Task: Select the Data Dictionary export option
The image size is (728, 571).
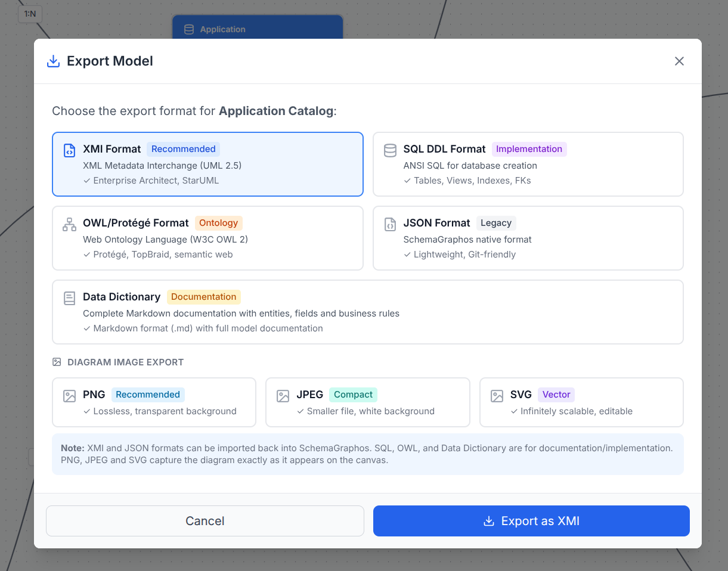Action: [368, 311]
